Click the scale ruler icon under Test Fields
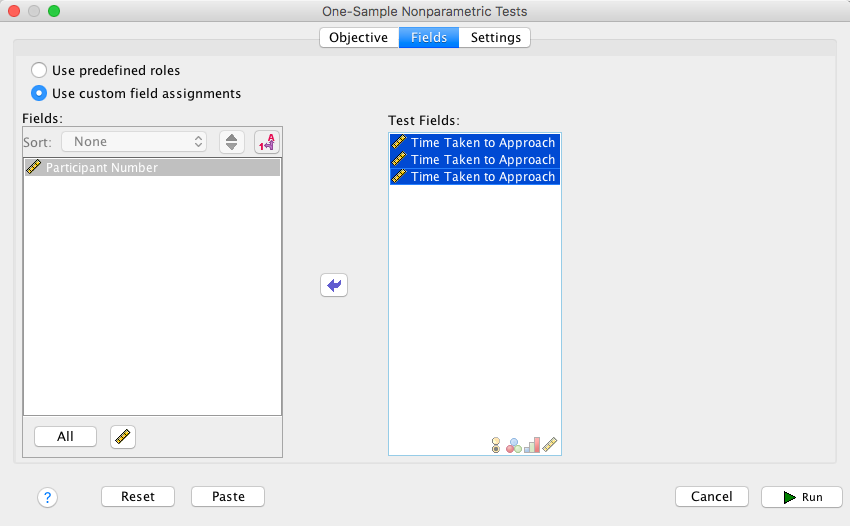The width and height of the screenshot is (850, 526). click(549, 445)
